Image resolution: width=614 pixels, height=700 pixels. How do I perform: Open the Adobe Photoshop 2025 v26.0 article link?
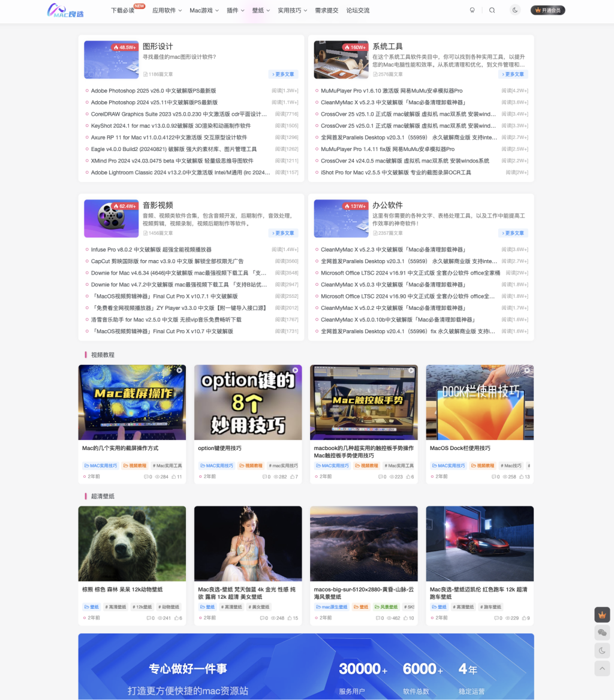point(153,91)
